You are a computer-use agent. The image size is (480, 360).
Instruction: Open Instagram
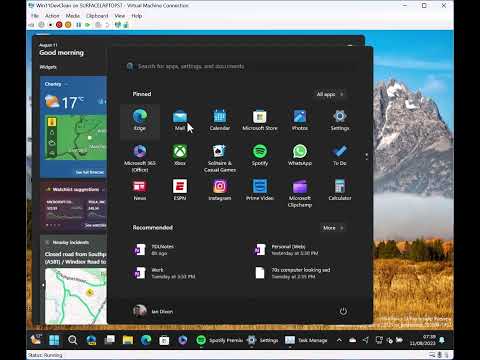point(220,190)
